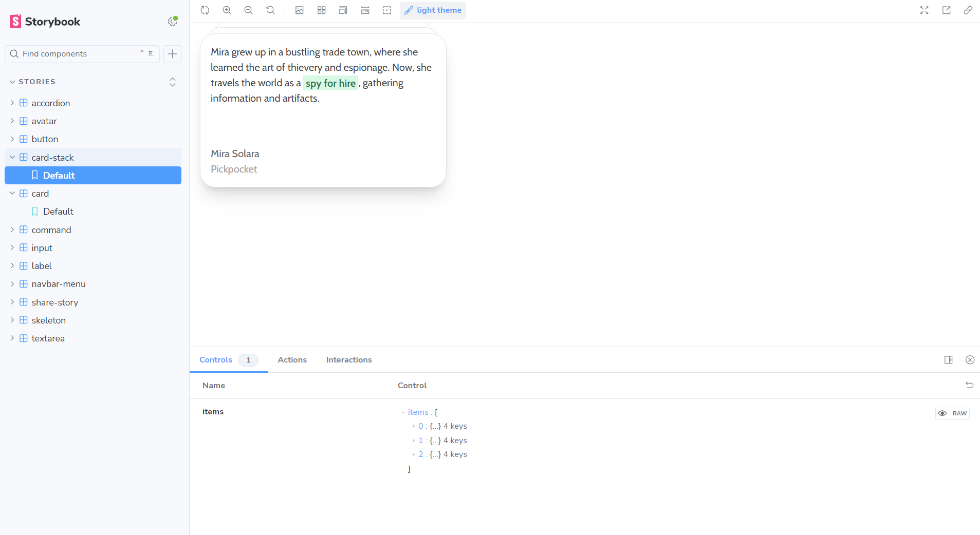Toggle the measure tool
The width and height of the screenshot is (980, 535).
(365, 10)
